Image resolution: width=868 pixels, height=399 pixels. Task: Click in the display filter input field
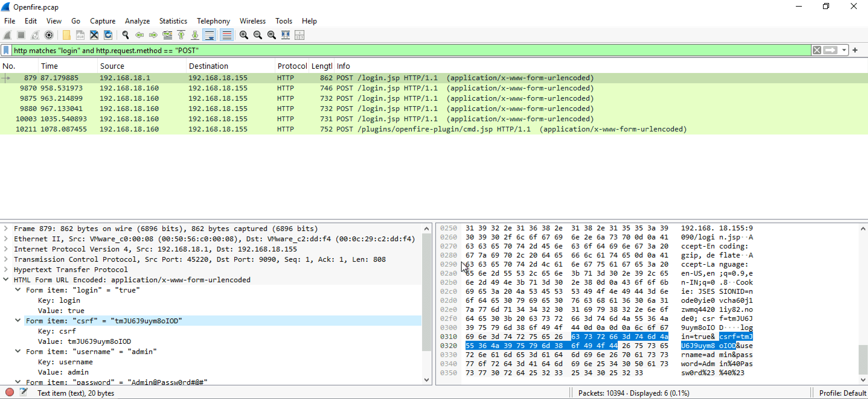[411, 50]
